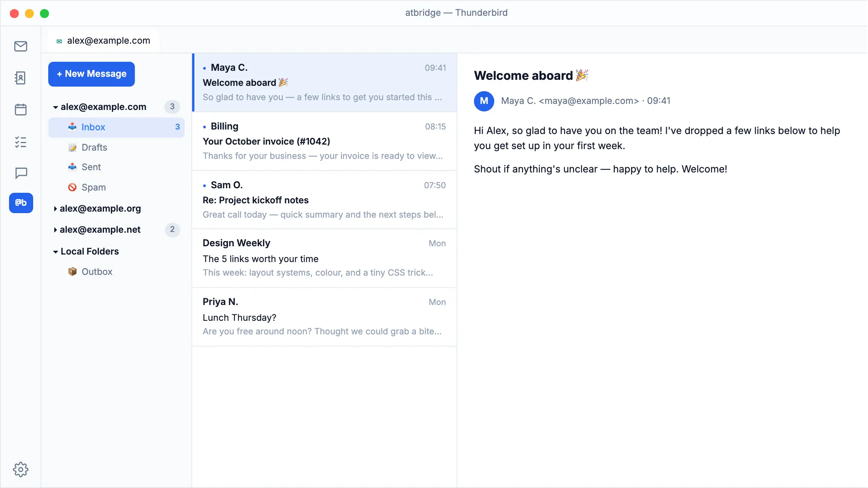Compose with the New Message button
This screenshot has width=868, height=488.
(92, 74)
